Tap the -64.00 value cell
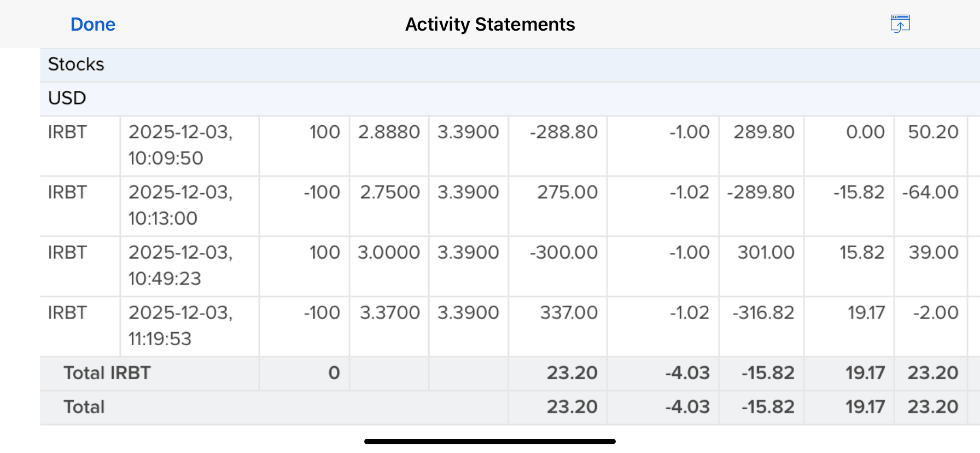The width and height of the screenshot is (980, 453). [x=930, y=193]
